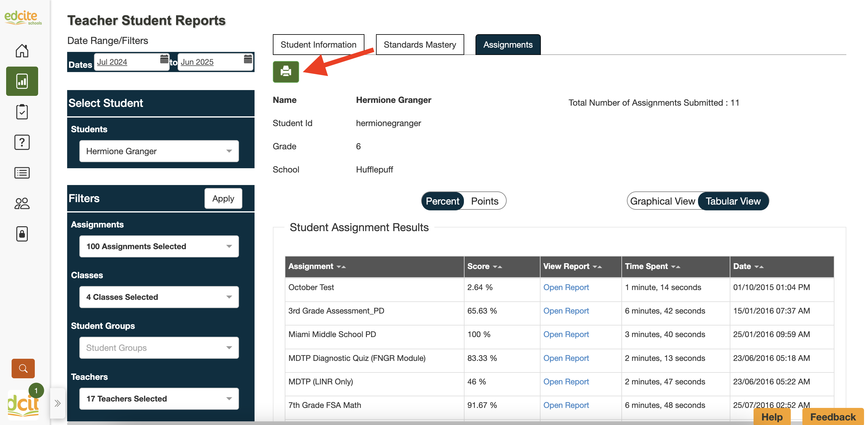Expand the Hermione Granger student dropdown
The width and height of the screenshot is (868, 425).
159,151
